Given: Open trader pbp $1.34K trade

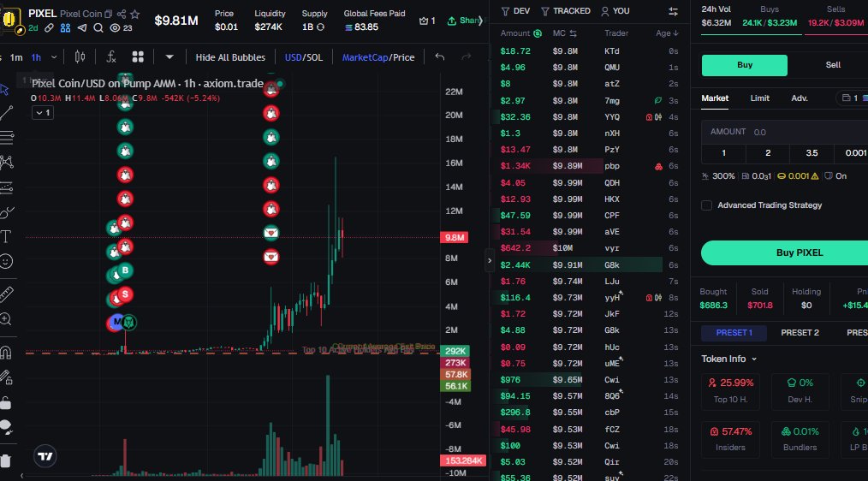Looking at the screenshot, I should pos(590,166).
